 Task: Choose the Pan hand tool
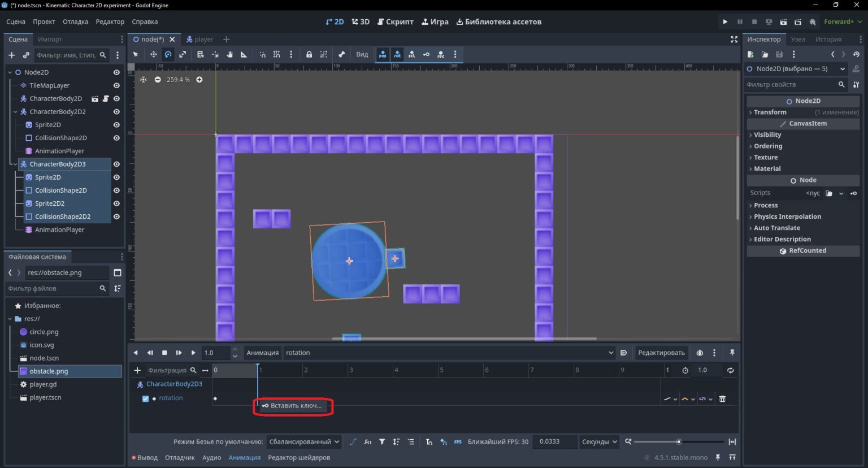pos(230,54)
